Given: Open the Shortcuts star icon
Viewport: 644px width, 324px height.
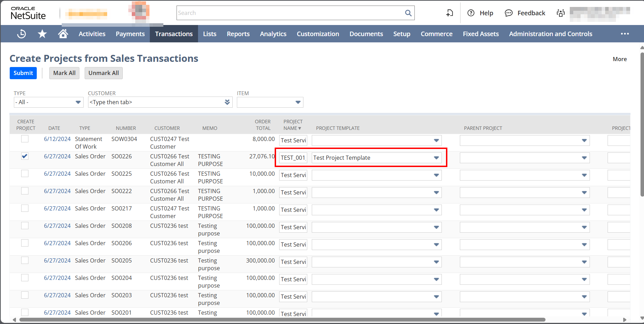Looking at the screenshot, I should coord(42,34).
